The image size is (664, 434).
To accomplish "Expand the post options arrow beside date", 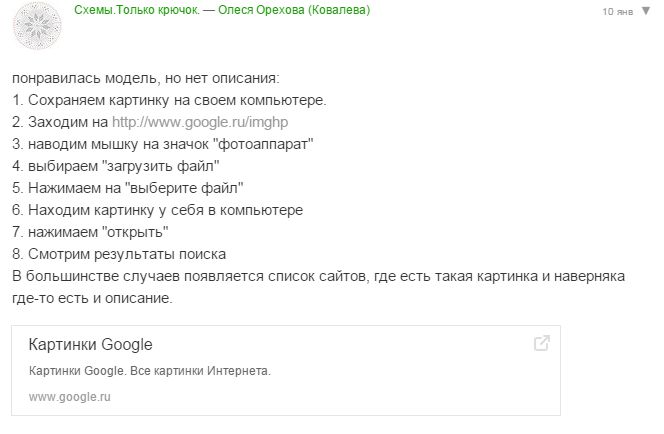I will click(x=646, y=11).
